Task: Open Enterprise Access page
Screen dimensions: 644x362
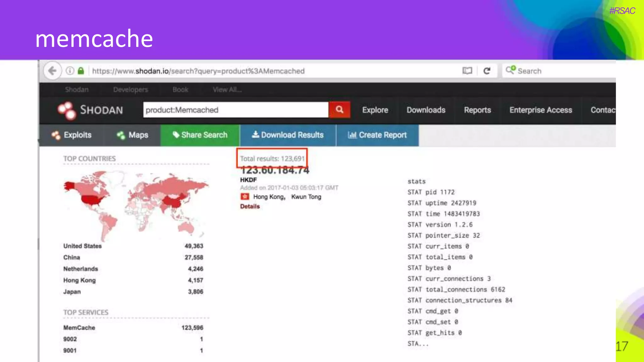Action: pos(541,110)
